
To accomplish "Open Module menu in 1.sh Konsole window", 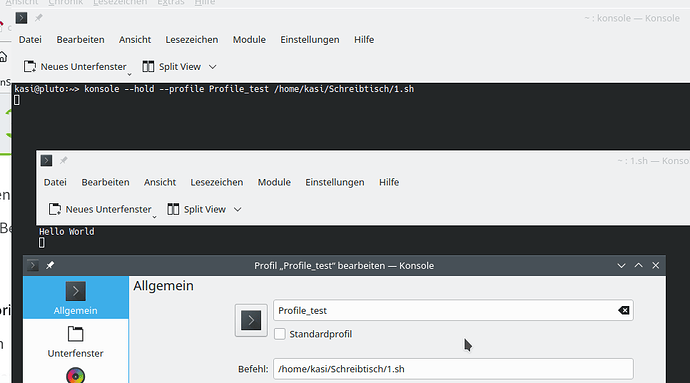I will coord(274,182).
